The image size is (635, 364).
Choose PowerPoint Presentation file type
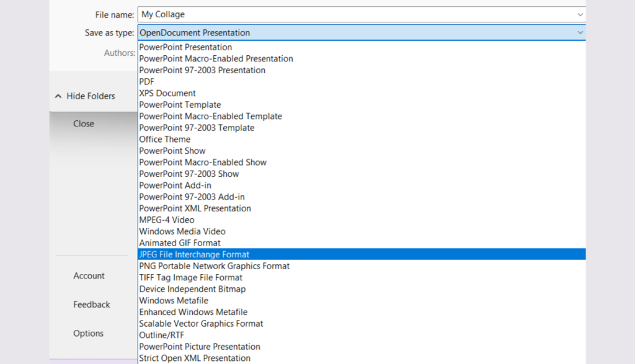pyautogui.click(x=362, y=47)
